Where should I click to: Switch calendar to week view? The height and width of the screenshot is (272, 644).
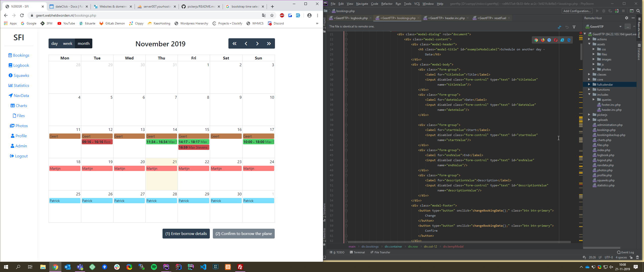[x=67, y=44]
